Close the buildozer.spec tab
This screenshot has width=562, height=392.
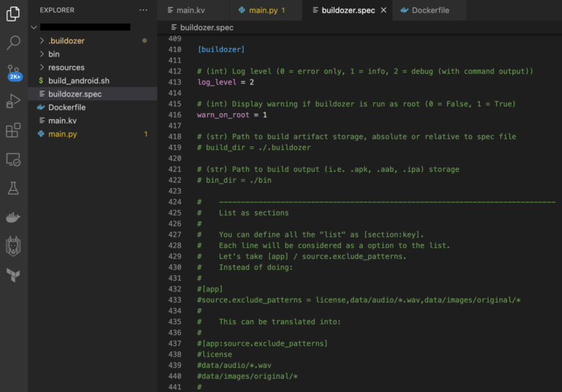point(383,10)
